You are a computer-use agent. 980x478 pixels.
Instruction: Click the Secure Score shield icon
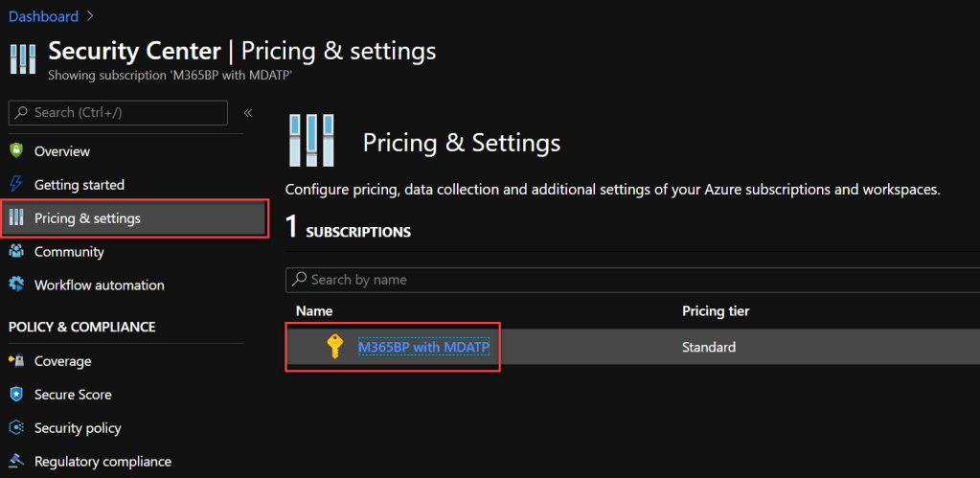coord(15,395)
